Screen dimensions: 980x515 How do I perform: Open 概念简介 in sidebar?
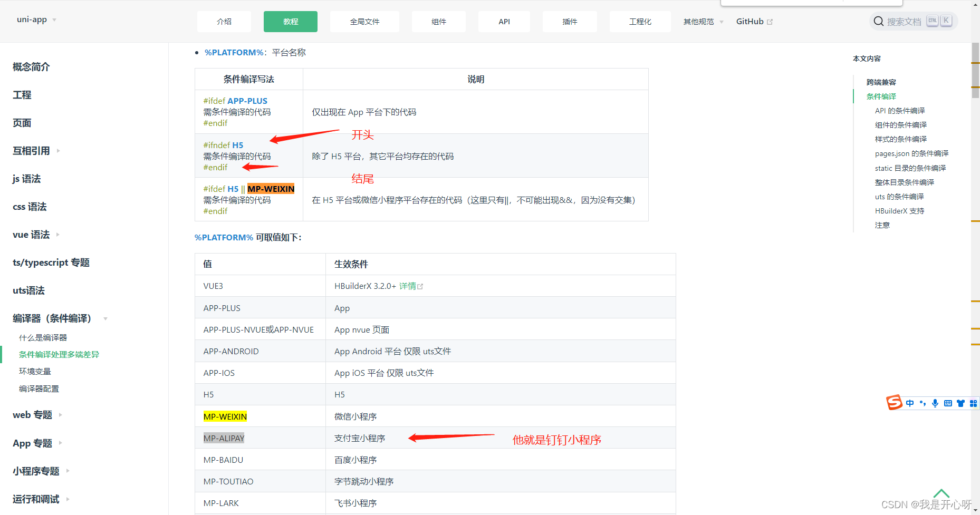point(31,67)
